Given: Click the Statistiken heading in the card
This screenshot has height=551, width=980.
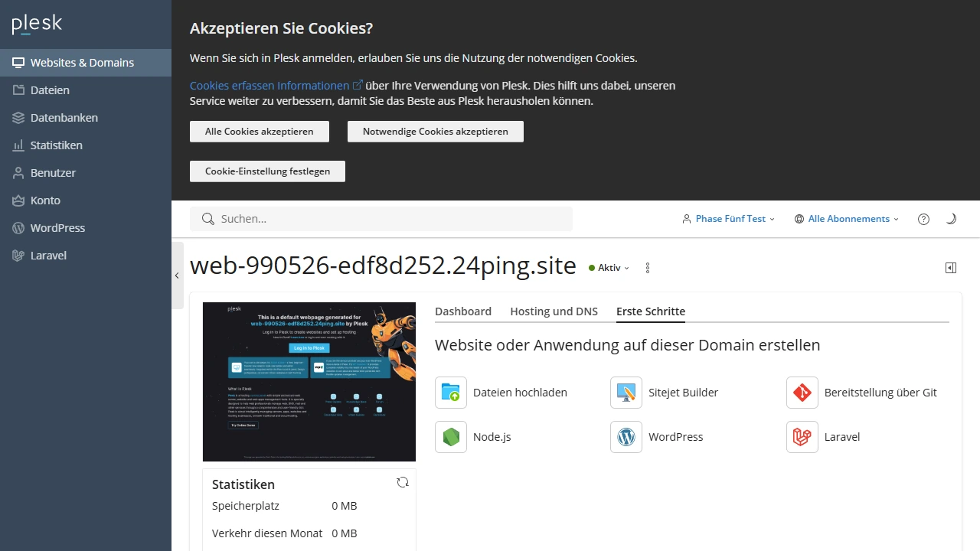Looking at the screenshot, I should coord(243,484).
